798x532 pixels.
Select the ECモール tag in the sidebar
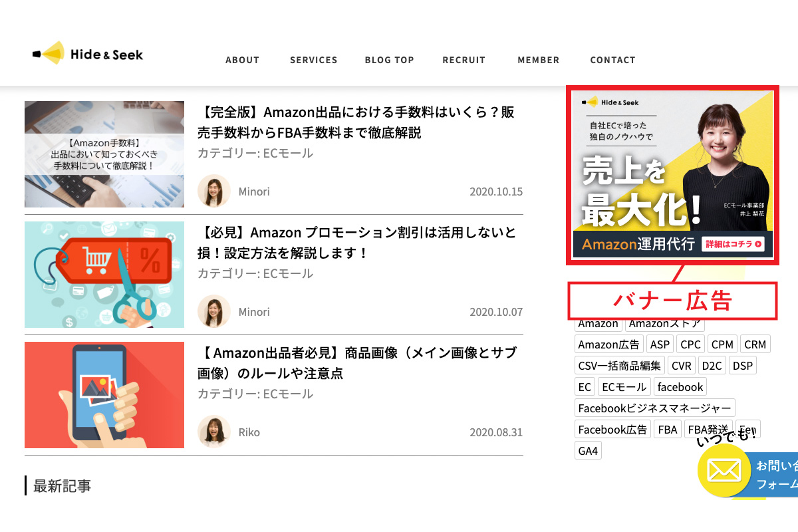point(624,387)
